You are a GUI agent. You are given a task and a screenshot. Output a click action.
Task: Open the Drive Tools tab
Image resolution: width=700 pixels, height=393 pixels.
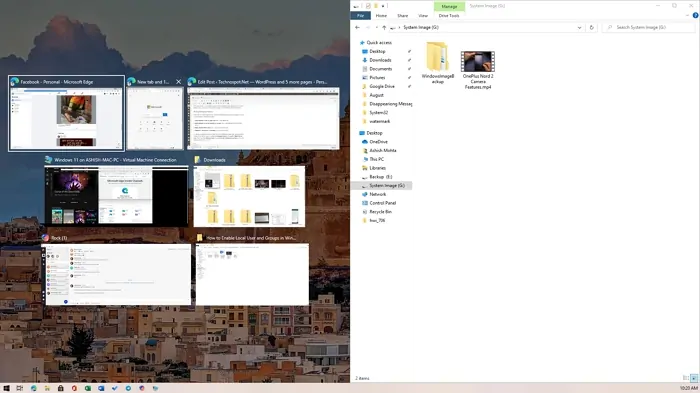tap(449, 16)
